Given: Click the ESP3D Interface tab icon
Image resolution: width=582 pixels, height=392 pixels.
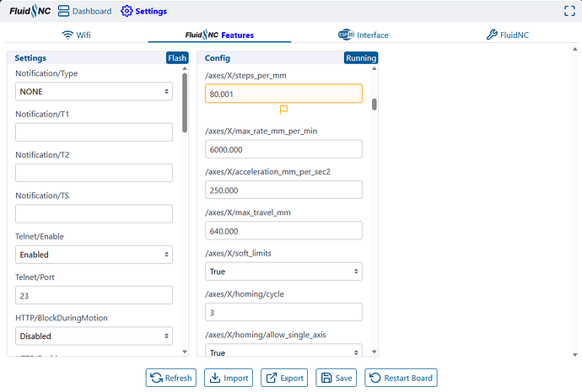Looking at the screenshot, I should point(346,35).
